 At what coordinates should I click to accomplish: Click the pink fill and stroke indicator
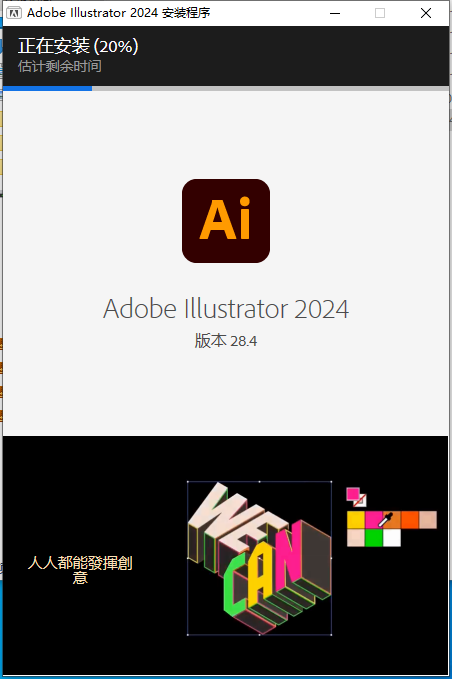coord(356,497)
